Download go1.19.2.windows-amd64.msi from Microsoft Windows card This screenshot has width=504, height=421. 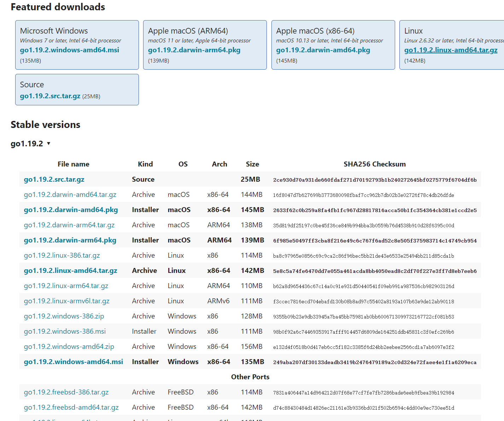tap(70, 50)
